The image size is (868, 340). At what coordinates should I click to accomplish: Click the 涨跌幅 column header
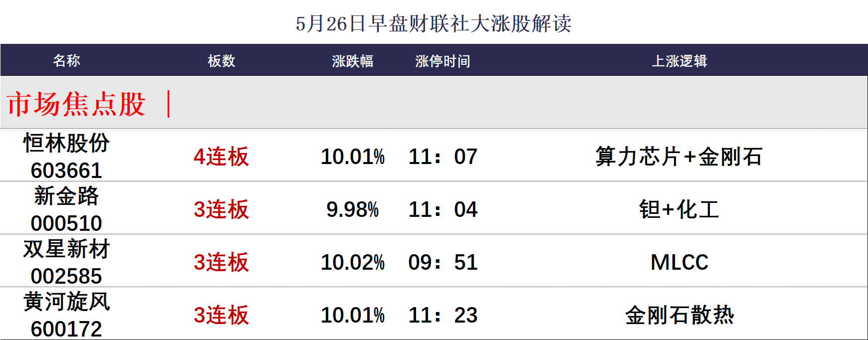click(x=352, y=61)
